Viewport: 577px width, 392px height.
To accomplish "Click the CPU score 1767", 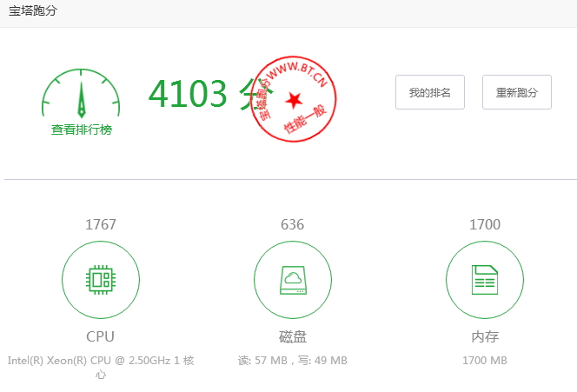I will (x=100, y=225).
